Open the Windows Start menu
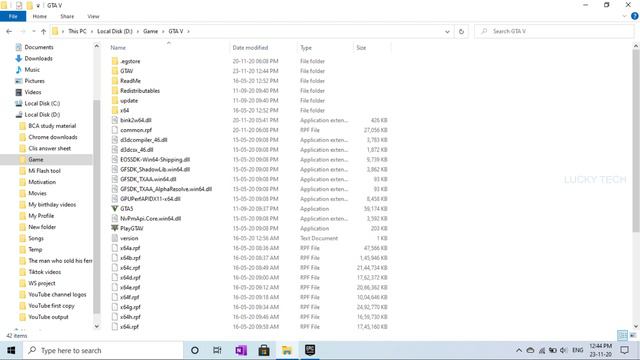The height and width of the screenshot is (360, 640). pos(11,350)
